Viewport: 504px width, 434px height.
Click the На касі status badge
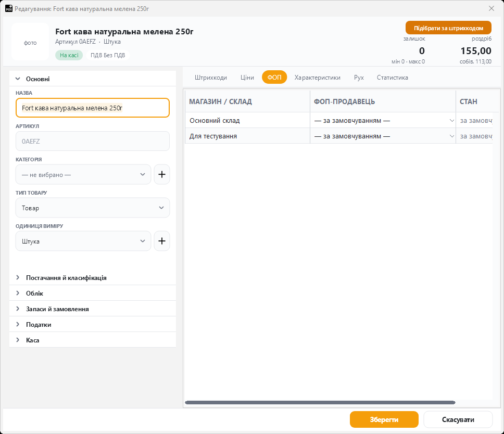[x=69, y=55]
